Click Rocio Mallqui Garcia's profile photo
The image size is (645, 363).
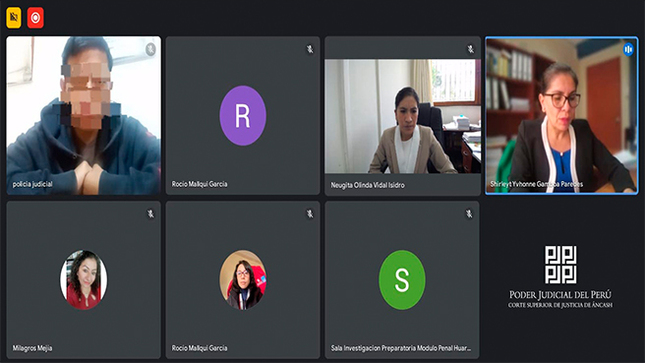[x=243, y=280]
